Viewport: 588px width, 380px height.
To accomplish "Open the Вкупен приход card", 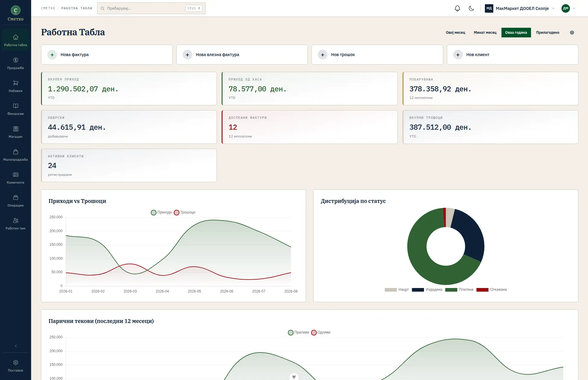I will point(129,88).
